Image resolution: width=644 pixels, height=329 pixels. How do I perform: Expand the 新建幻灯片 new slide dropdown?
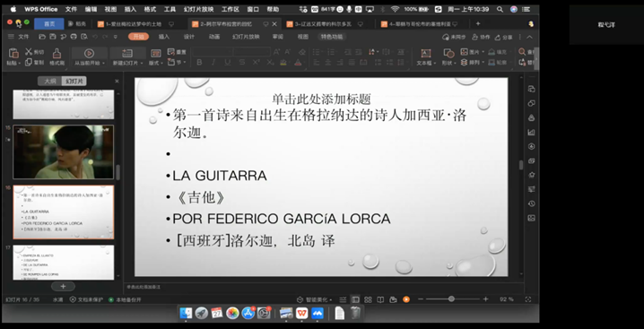142,64
